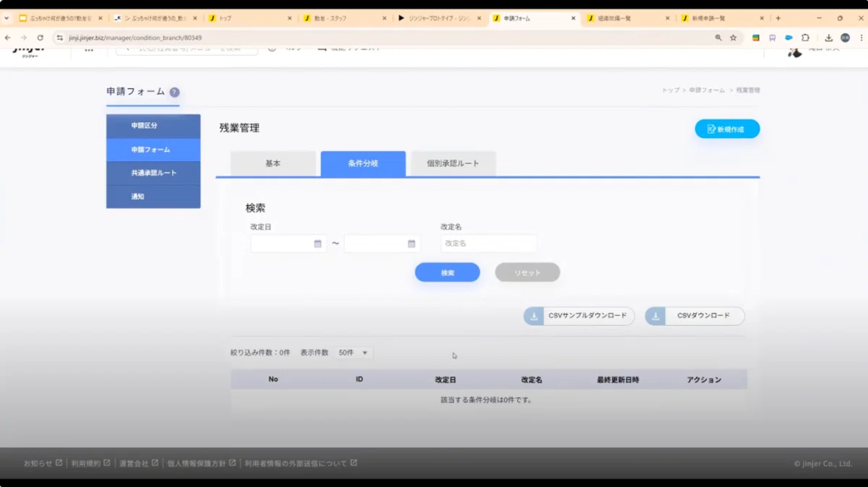Click the 新規作成 button
Viewport: 868px width, 487px height.
[726, 129]
